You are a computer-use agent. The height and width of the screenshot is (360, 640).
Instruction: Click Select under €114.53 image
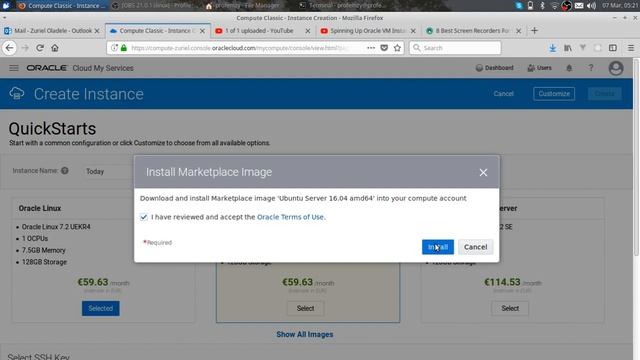tap(510, 309)
